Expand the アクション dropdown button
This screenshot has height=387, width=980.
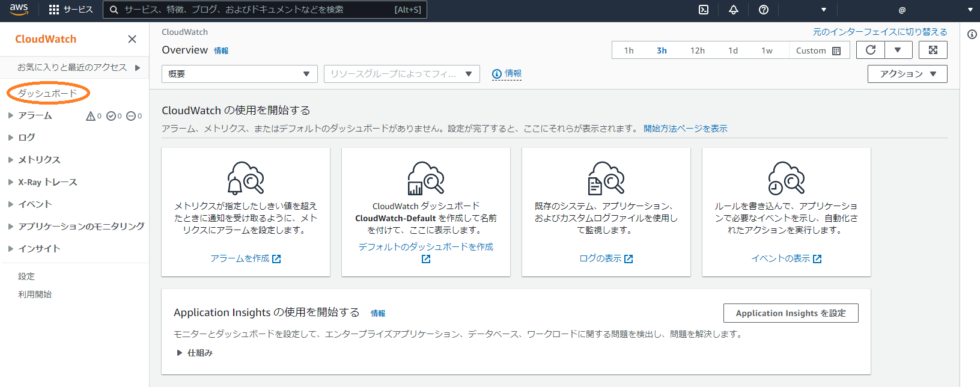907,74
